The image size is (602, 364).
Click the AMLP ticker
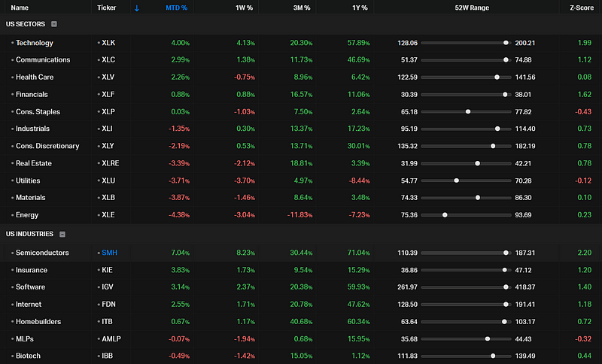pos(111,339)
